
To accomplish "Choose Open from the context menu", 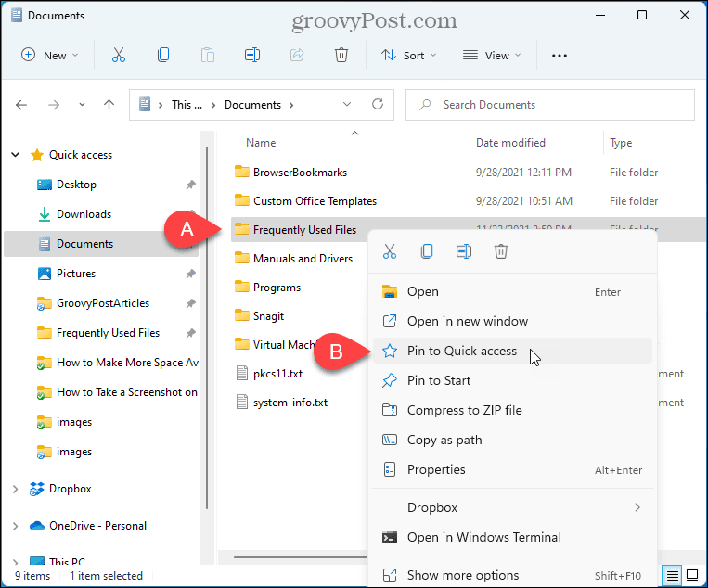I will [512, 291].
